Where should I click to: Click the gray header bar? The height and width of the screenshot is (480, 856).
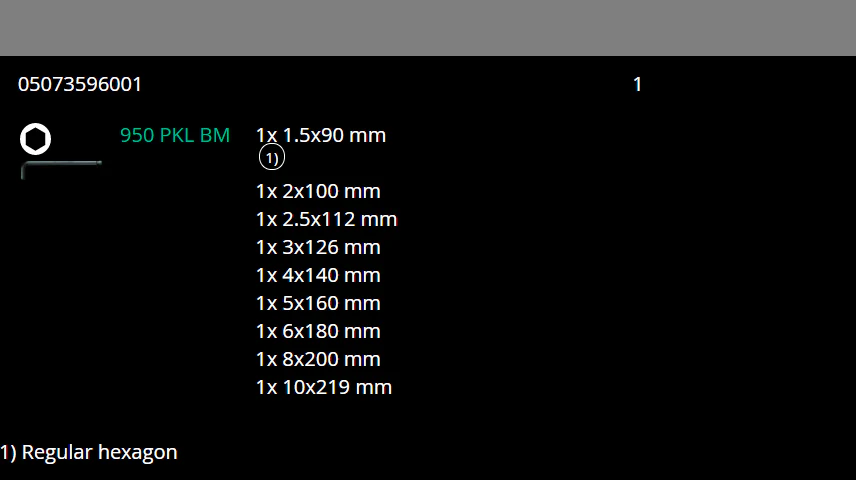(x=428, y=28)
